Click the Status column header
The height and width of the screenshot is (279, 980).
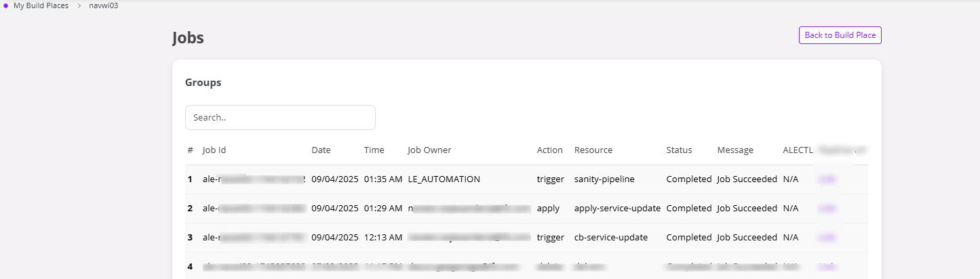(679, 150)
